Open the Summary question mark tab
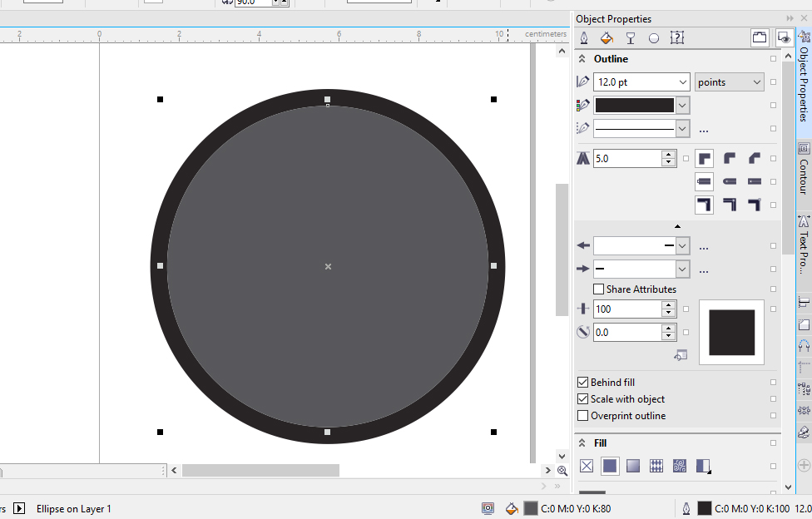This screenshot has height=519, width=812. click(x=677, y=37)
